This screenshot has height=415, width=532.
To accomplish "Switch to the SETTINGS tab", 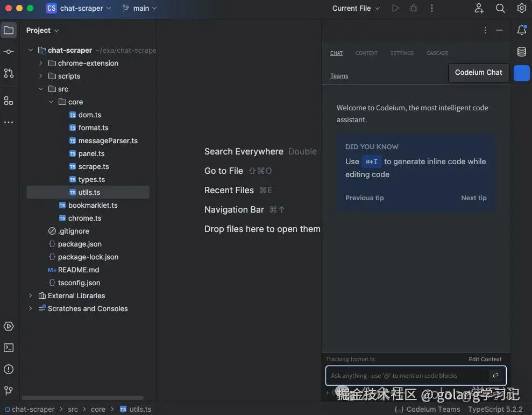I will 402,53.
